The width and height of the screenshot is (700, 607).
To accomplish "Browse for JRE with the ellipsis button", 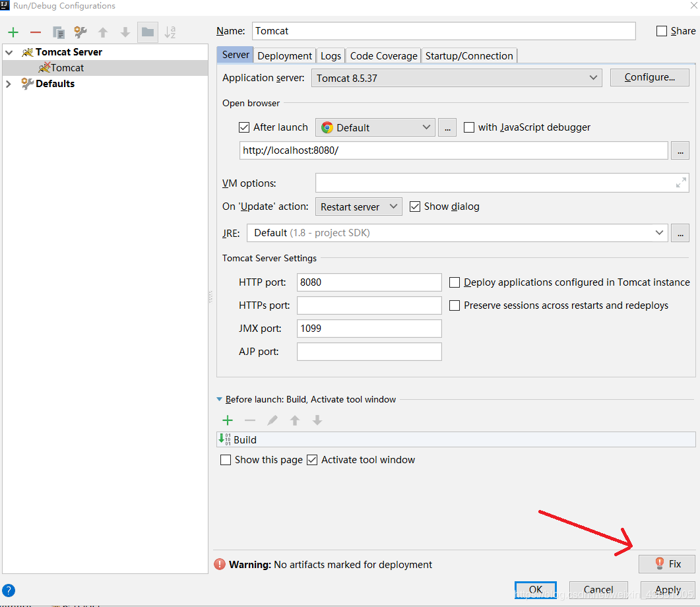I will (x=680, y=233).
